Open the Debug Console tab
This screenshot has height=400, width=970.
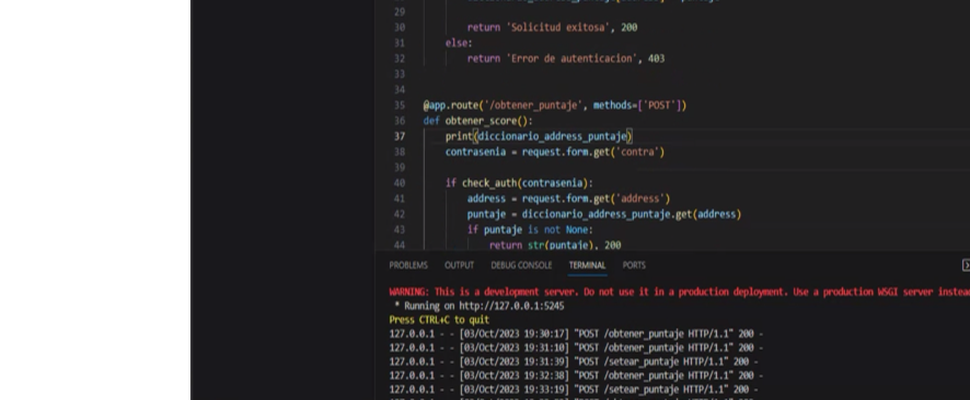point(521,265)
